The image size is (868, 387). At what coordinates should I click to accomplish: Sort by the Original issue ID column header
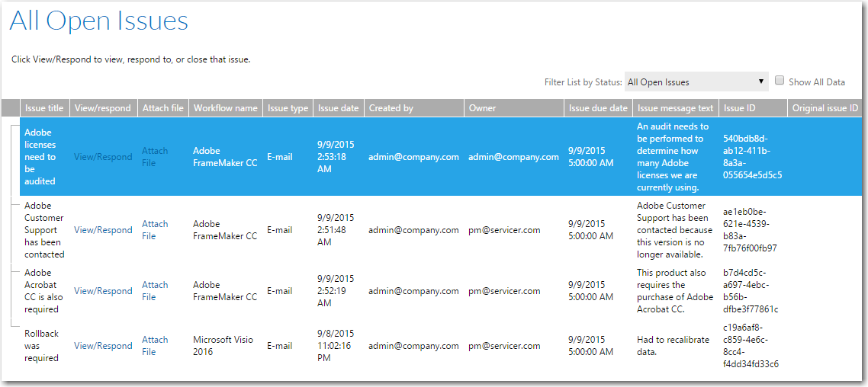click(825, 108)
